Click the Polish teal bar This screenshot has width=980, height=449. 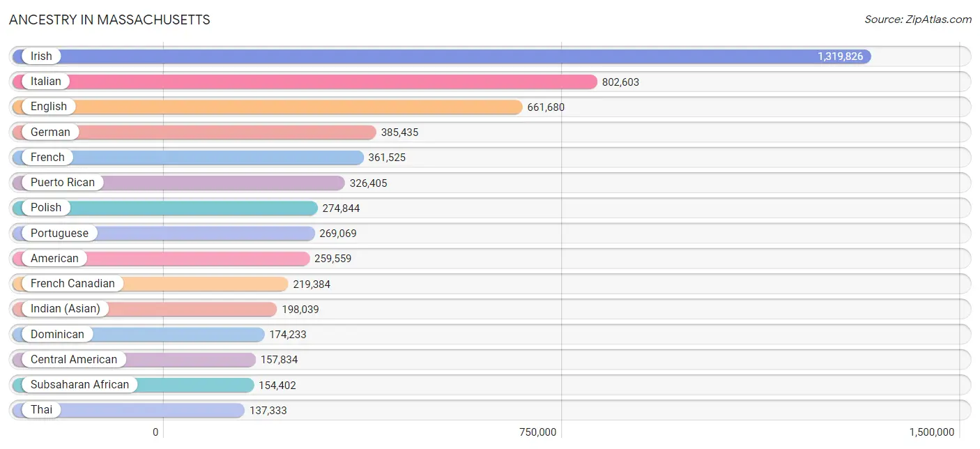coord(195,208)
